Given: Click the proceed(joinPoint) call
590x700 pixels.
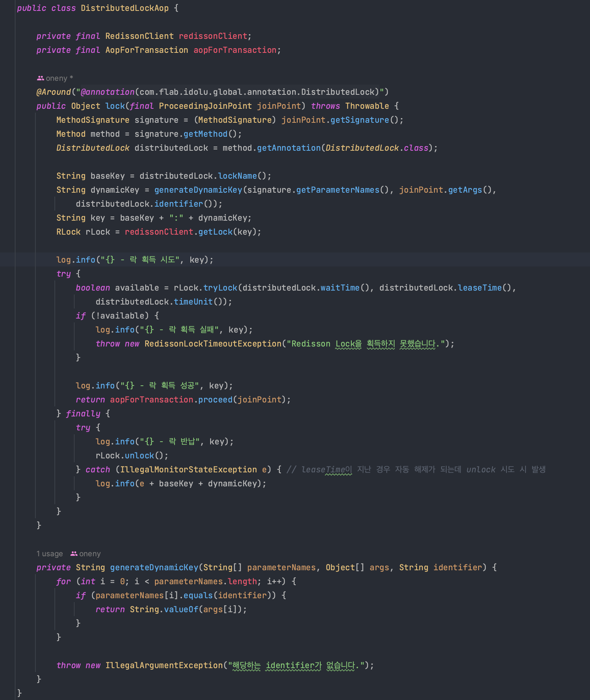Looking at the screenshot, I should (242, 400).
